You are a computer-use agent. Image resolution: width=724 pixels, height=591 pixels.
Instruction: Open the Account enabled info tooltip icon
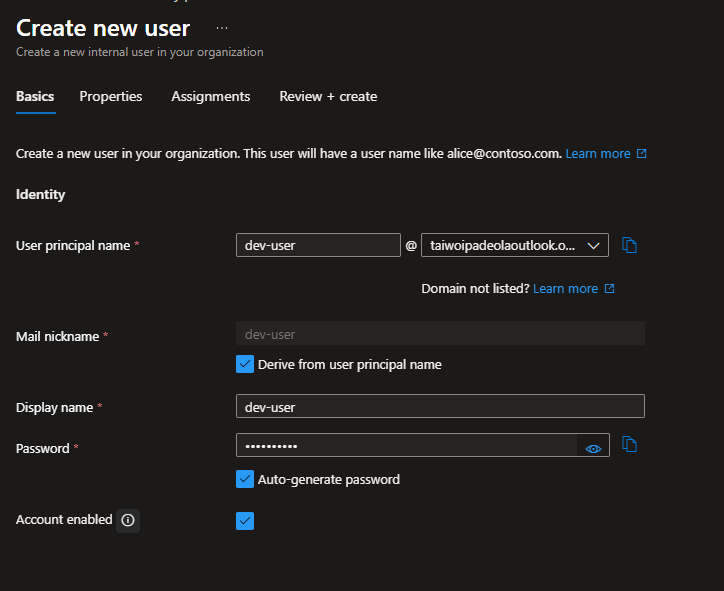point(128,520)
